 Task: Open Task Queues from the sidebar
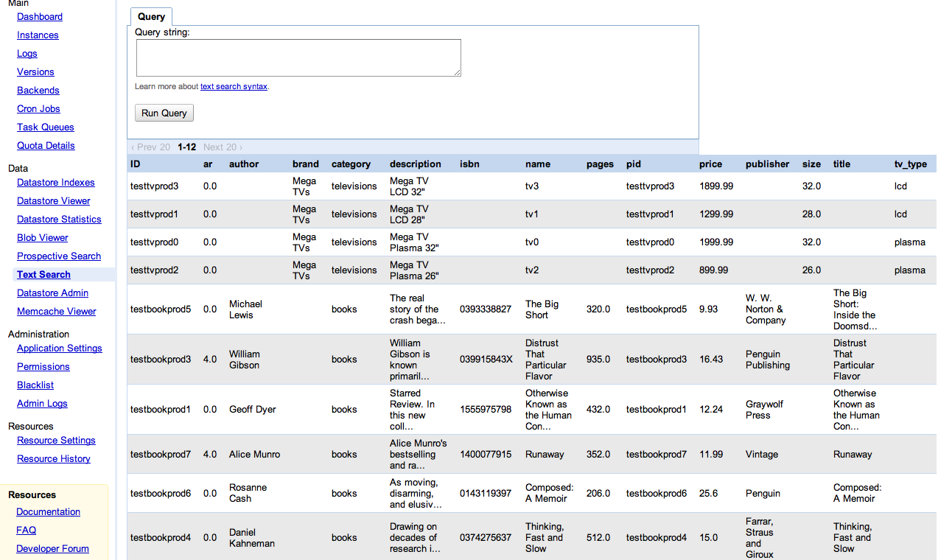click(x=46, y=127)
